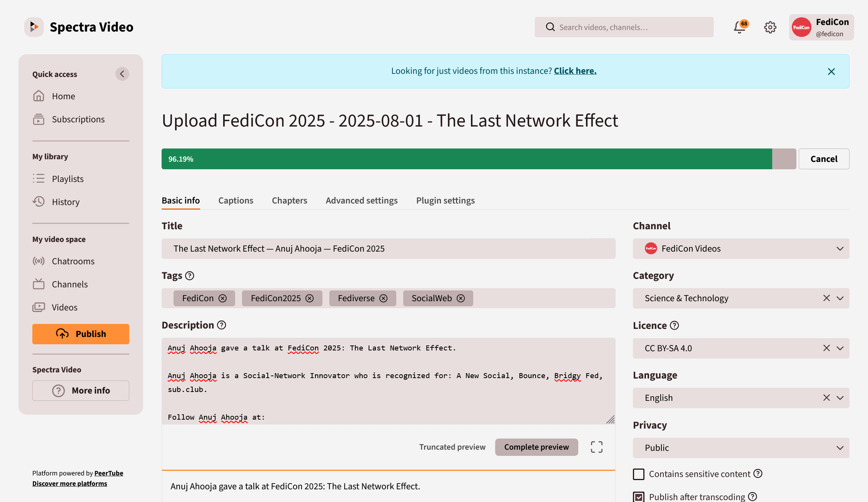Expand the Language dropdown arrow
Image resolution: width=868 pixels, height=502 pixels.
(840, 398)
